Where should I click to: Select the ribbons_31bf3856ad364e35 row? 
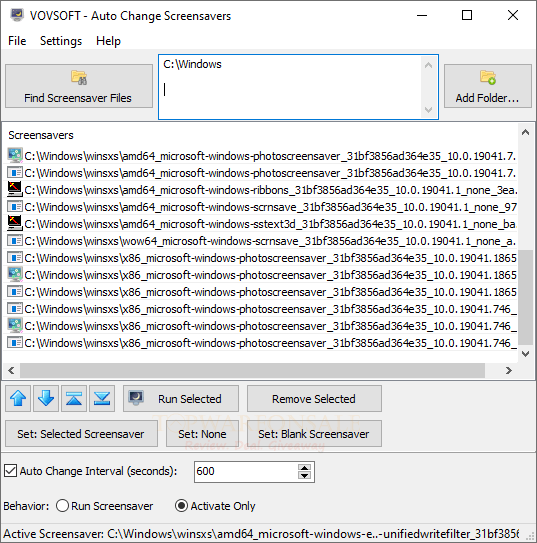coord(262,190)
